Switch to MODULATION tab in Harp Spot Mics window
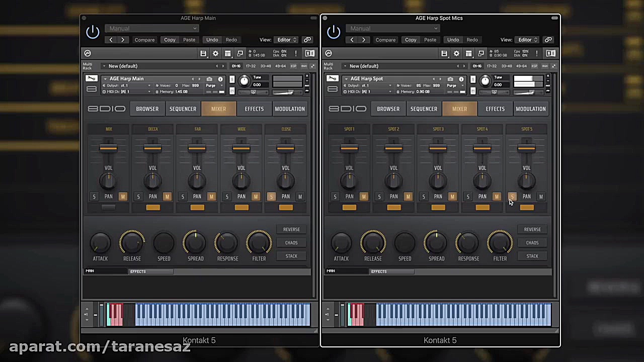The width and height of the screenshot is (644, 362). coord(530,109)
